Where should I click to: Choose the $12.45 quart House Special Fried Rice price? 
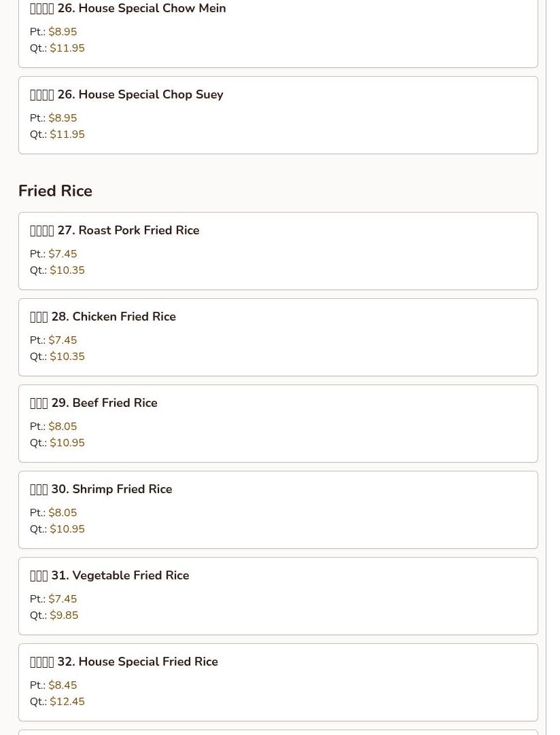coord(67,702)
